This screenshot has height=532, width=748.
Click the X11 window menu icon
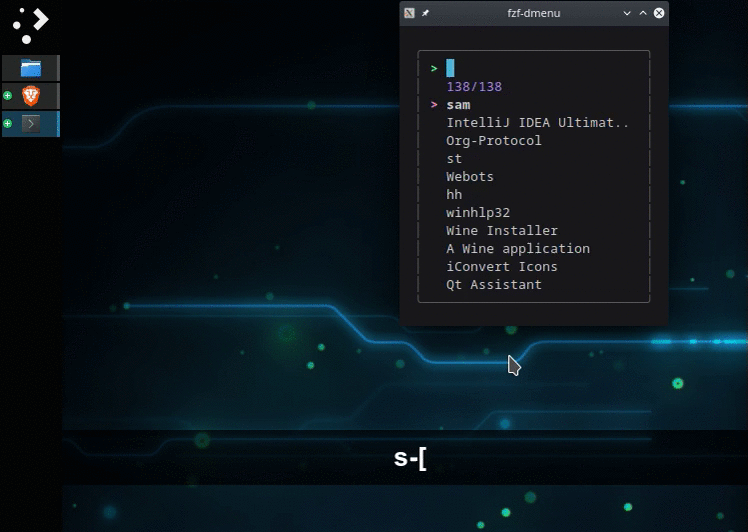409,13
